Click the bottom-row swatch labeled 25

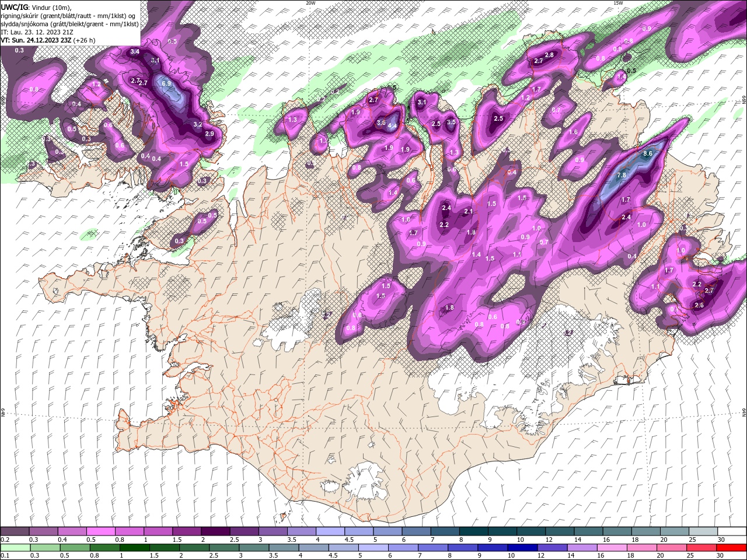[702, 548]
